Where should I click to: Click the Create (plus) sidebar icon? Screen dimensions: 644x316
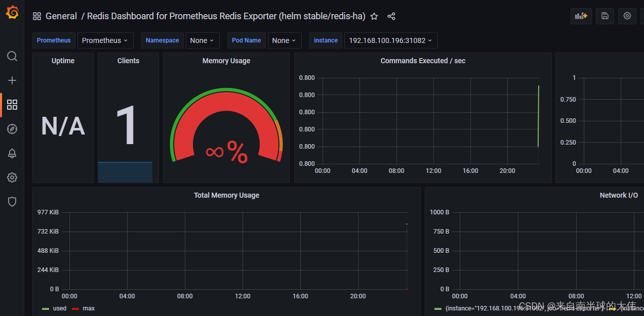[12, 80]
